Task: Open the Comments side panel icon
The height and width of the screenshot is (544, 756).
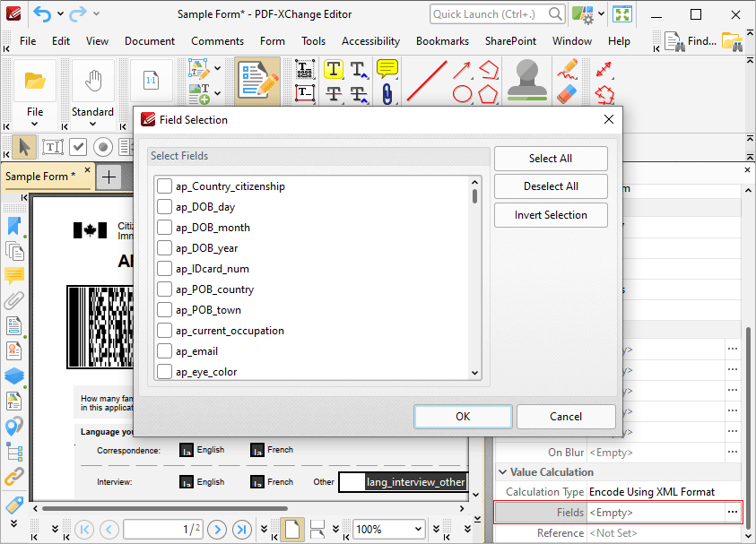Action: tap(14, 275)
